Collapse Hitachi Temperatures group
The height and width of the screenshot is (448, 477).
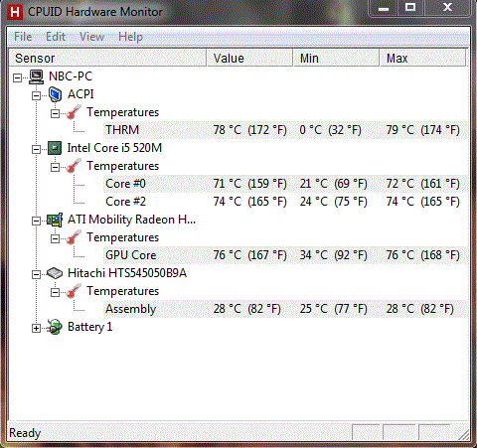coord(55,292)
